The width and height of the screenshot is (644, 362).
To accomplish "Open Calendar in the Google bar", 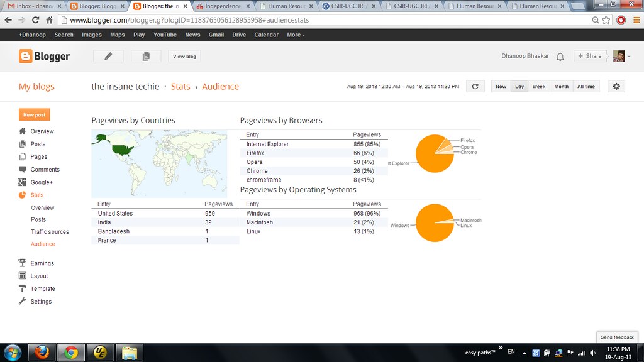I will tap(266, 35).
